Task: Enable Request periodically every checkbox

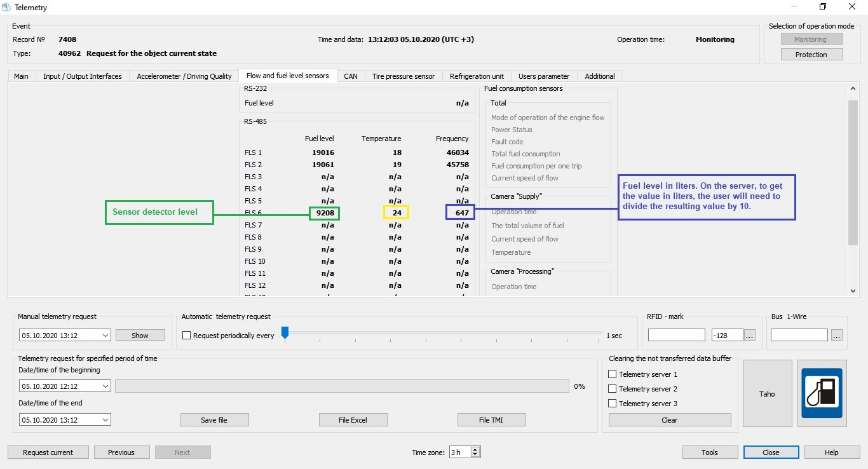Action: click(x=186, y=336)
